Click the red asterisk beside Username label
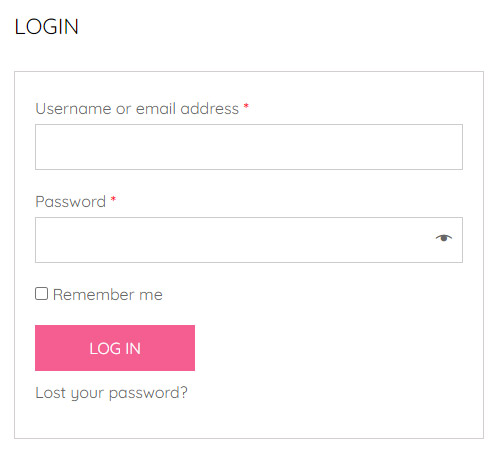This screenshot has height=455, width=501. click(246, 106)
